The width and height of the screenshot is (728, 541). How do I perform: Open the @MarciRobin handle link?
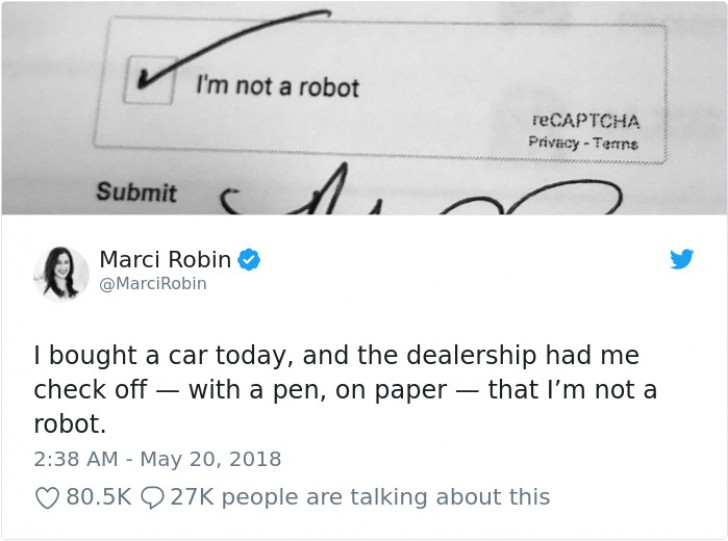coord(153,283)
